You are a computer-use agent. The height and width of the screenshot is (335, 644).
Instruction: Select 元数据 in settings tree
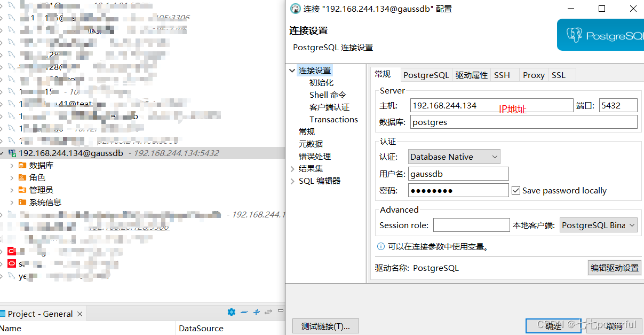click(311, 144)
